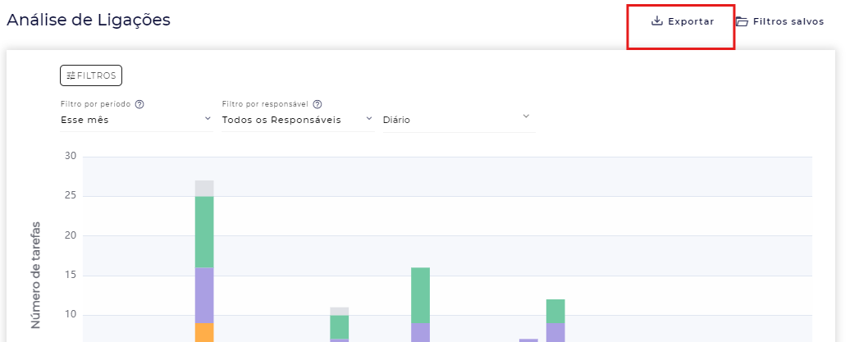Click gray top segment of tallest bar
868x342 pixels.
204,188
